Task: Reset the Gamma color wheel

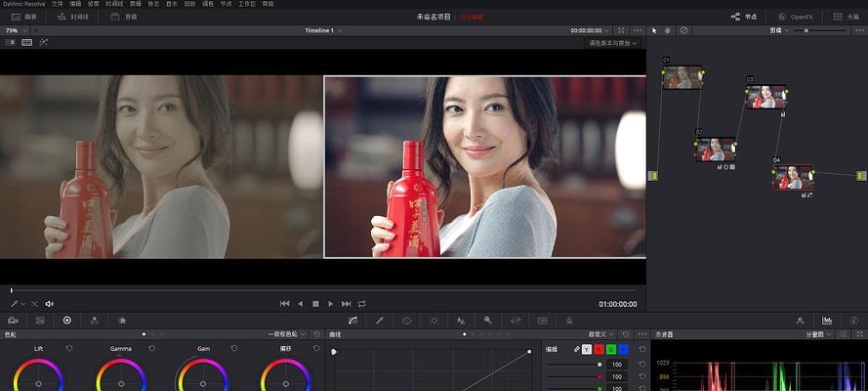Action: click(151, 348)
